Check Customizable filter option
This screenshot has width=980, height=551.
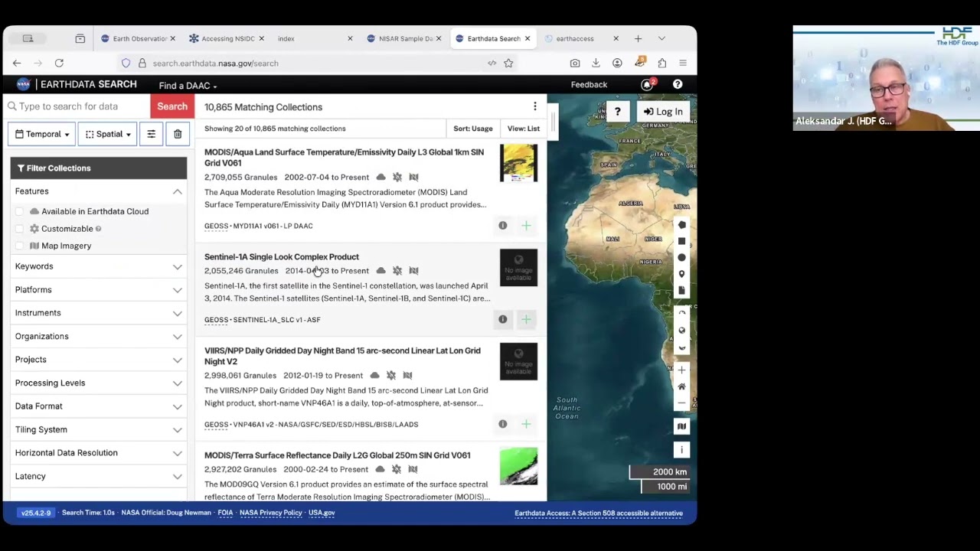pos(19,229)
